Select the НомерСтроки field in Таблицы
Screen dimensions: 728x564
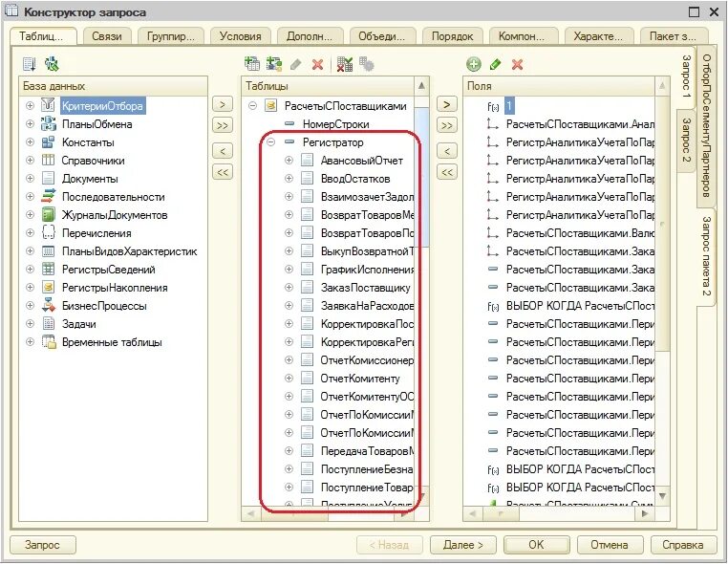click(x=335, y=124)
